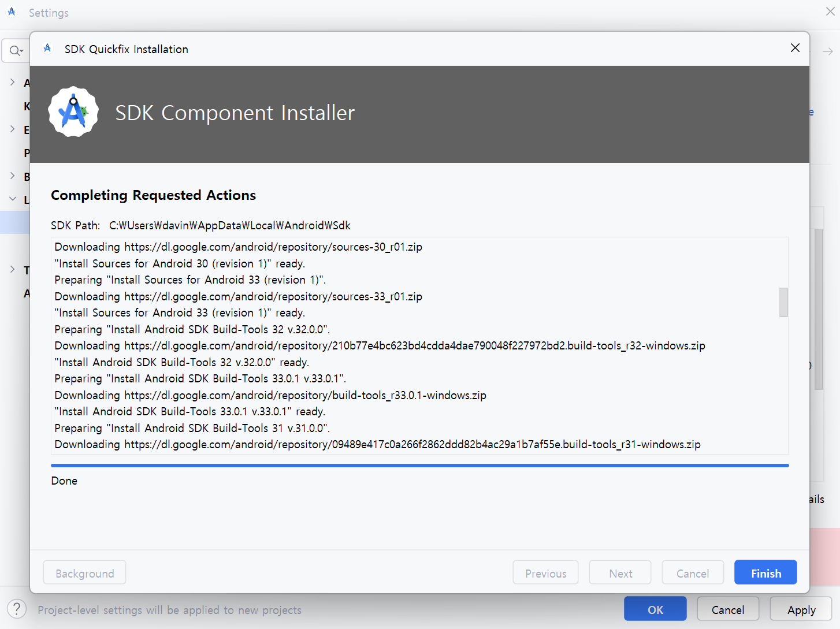Click the Android Studio icon in dialog title bar
The height and width of the screenshot is (629, 840).
[47, 49]
